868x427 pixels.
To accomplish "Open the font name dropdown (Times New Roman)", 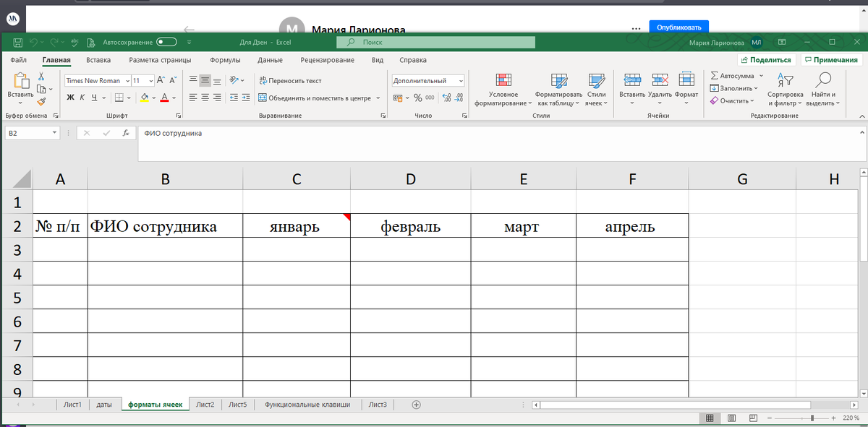I will pos(128,81).
